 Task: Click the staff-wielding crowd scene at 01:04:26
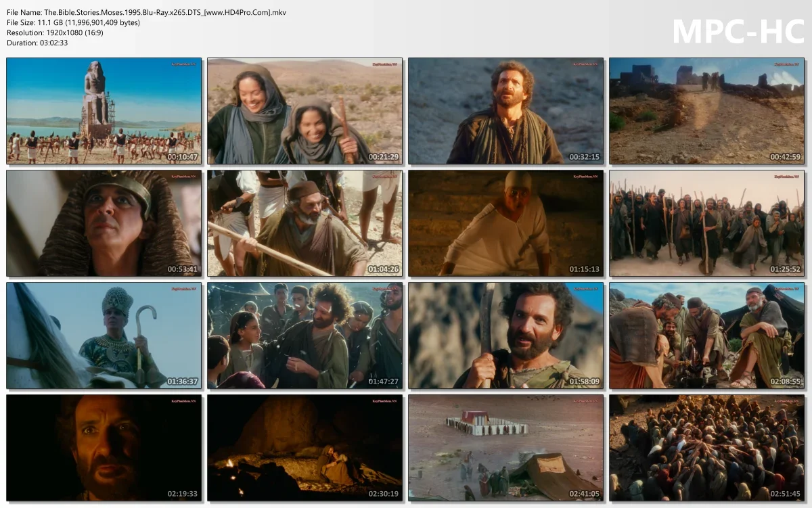[304, 223]
